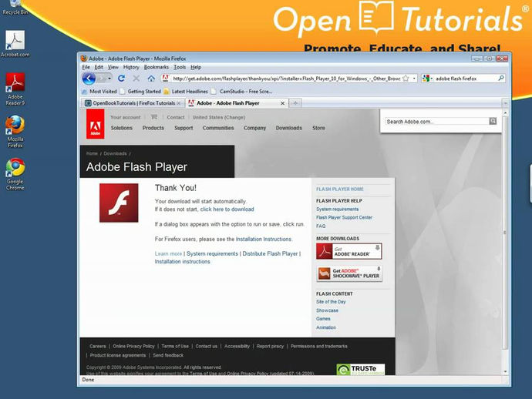Click the TRUSTe certification badge

[x=361, y=369]
